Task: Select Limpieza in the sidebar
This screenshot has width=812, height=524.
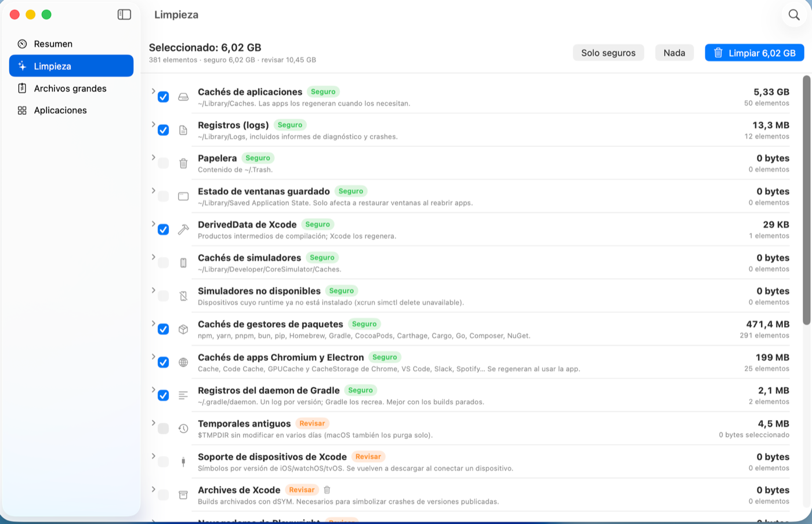Action: click(71, 66)
